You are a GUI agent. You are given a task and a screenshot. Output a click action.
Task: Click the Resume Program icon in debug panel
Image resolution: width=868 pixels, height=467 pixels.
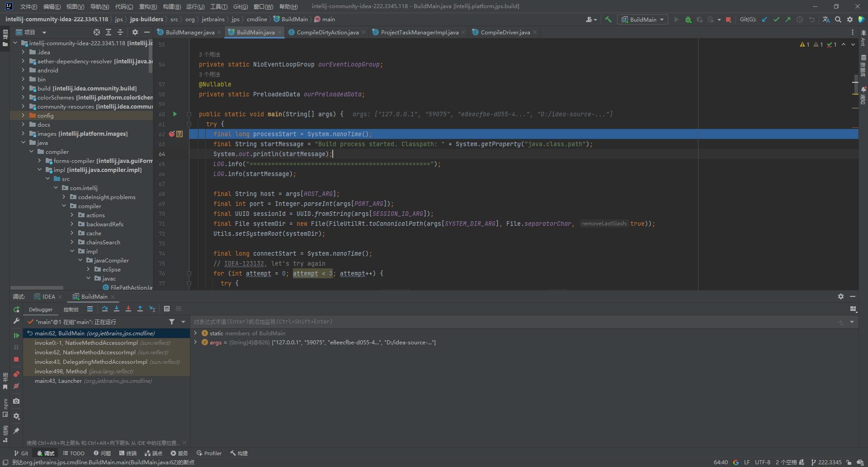click(x=17, y=335)
